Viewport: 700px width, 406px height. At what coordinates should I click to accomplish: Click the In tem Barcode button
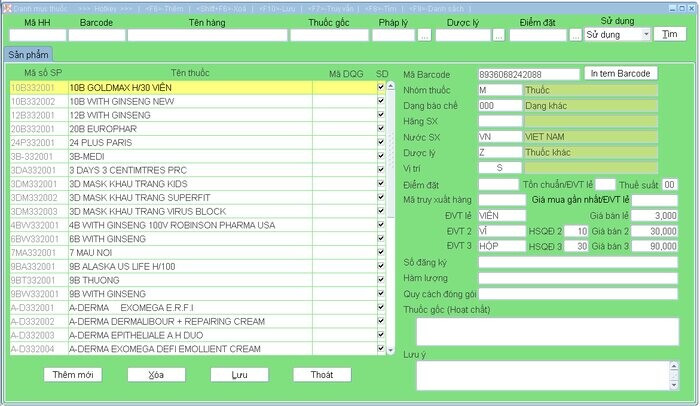coord(620,74)
